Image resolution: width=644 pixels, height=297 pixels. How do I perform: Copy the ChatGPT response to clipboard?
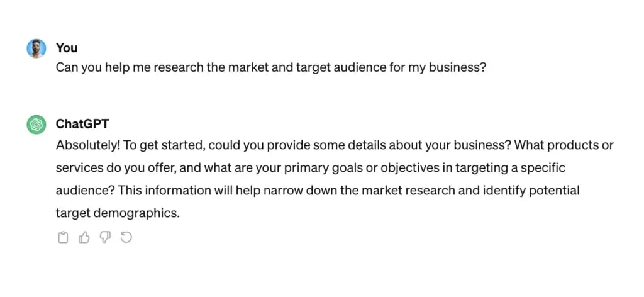[63, 237]
